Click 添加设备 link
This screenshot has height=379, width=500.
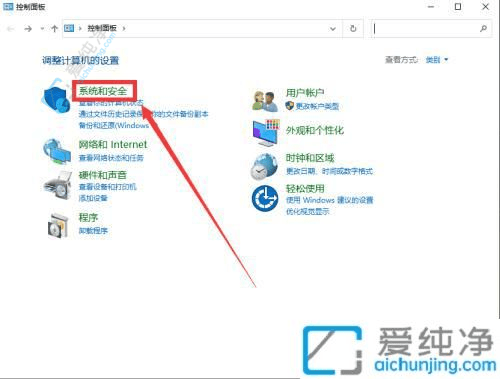pyautogui.click(x=93, y=198)
